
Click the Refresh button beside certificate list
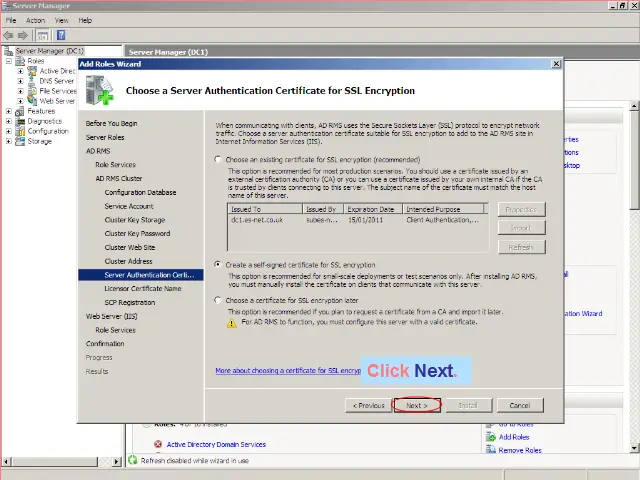click(x=521, y=247)
